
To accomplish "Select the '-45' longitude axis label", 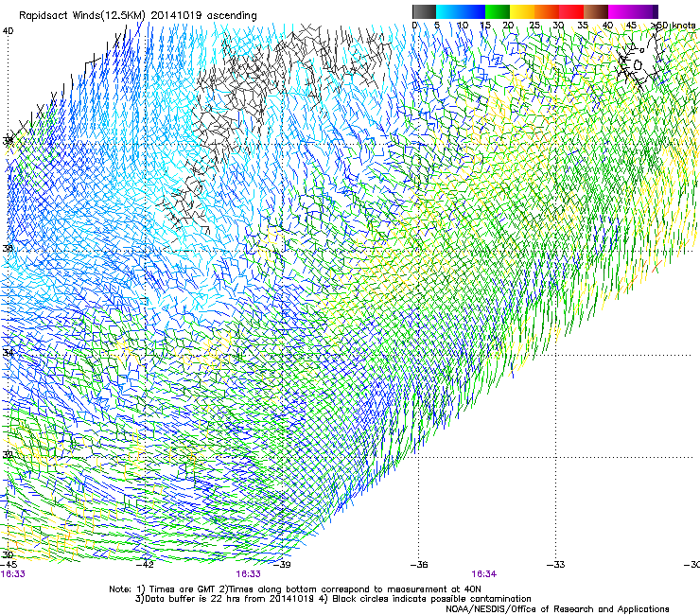I will [x=9, y=565].
